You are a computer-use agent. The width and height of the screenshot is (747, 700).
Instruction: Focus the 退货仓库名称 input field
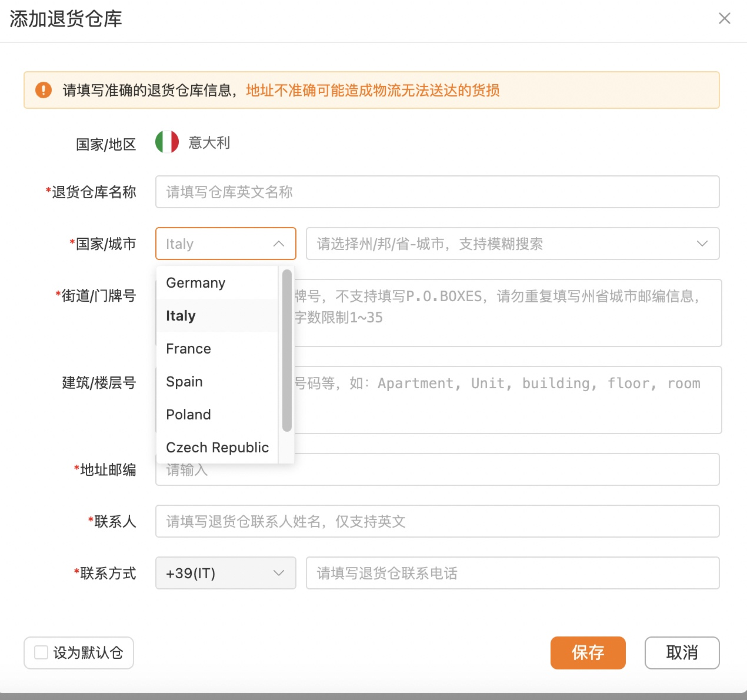pyautogui.click(x=437, y=192)
